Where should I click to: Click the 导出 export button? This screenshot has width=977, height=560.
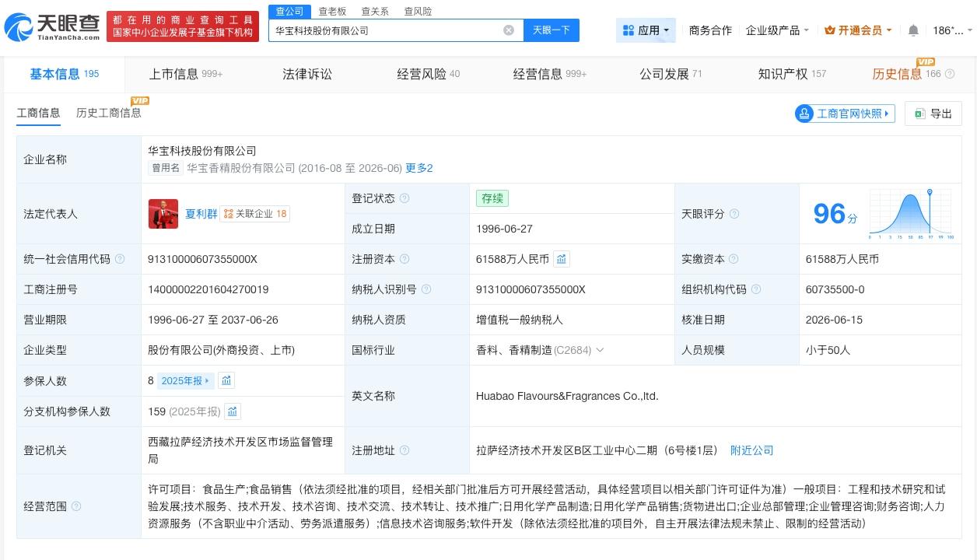[x=933, y=114]
